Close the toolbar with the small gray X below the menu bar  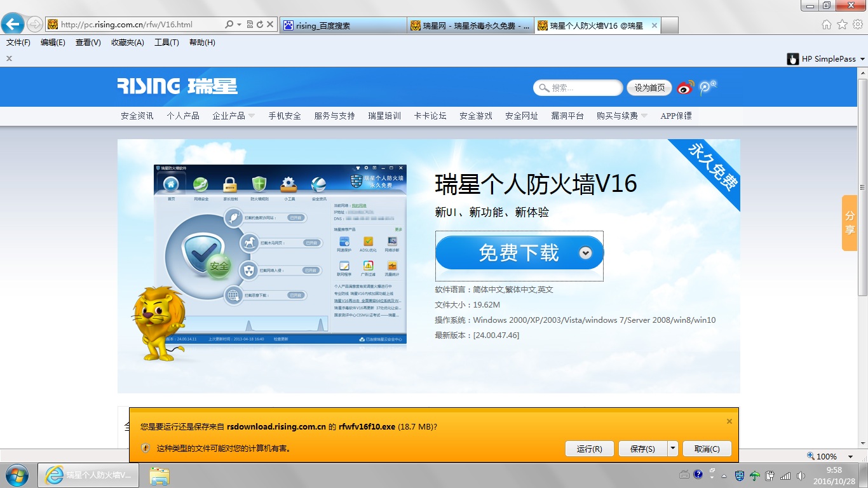(10, 58)
